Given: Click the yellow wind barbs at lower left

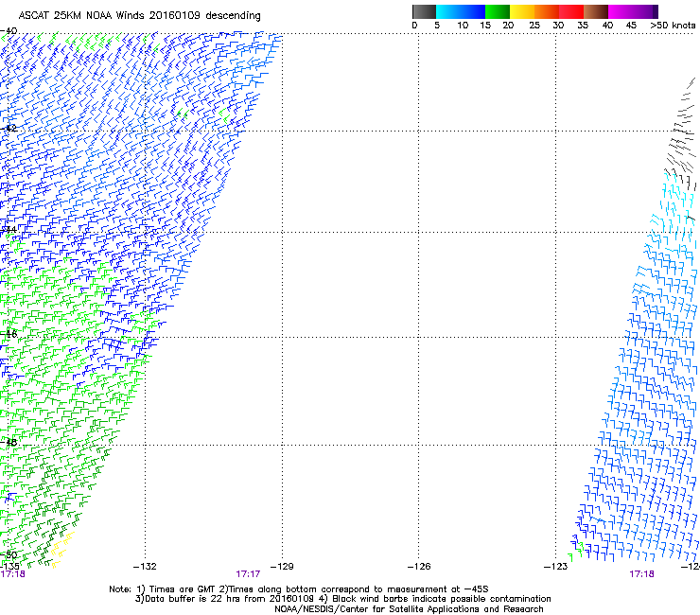Looking at the screenshot, I should pos(61,549).
